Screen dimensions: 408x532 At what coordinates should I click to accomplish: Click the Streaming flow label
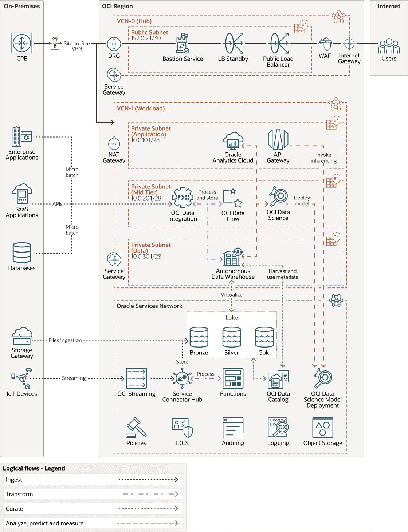pos(74,378)
